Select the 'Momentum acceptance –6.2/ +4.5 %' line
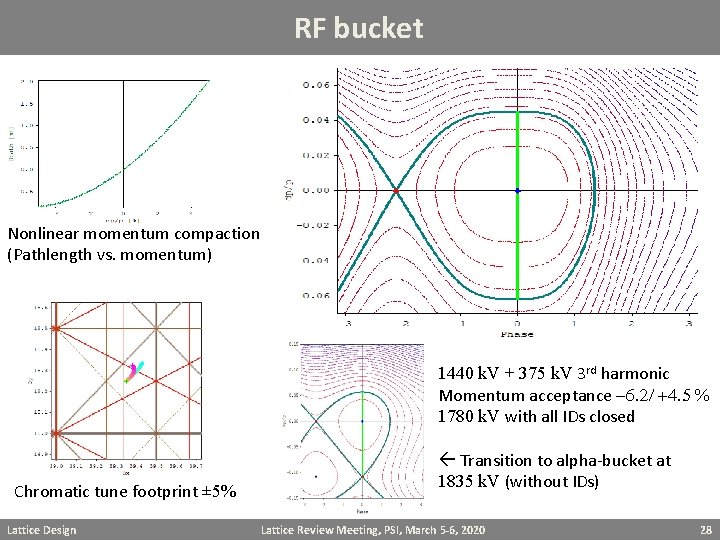Screen dimensions: 720x540 point(574,395)
